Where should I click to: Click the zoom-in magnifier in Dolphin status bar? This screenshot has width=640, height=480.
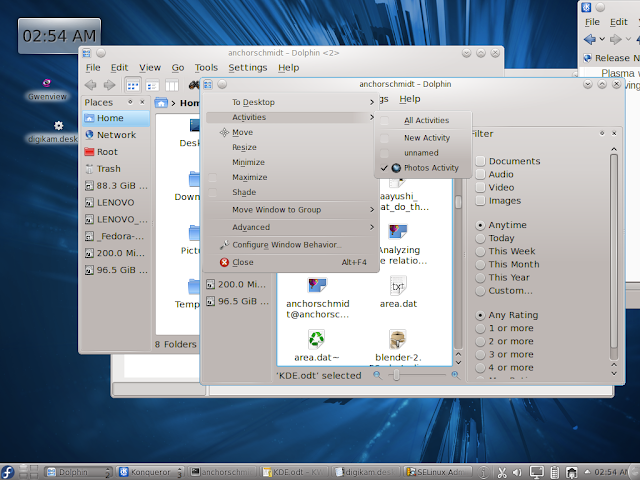coord(455,375)
